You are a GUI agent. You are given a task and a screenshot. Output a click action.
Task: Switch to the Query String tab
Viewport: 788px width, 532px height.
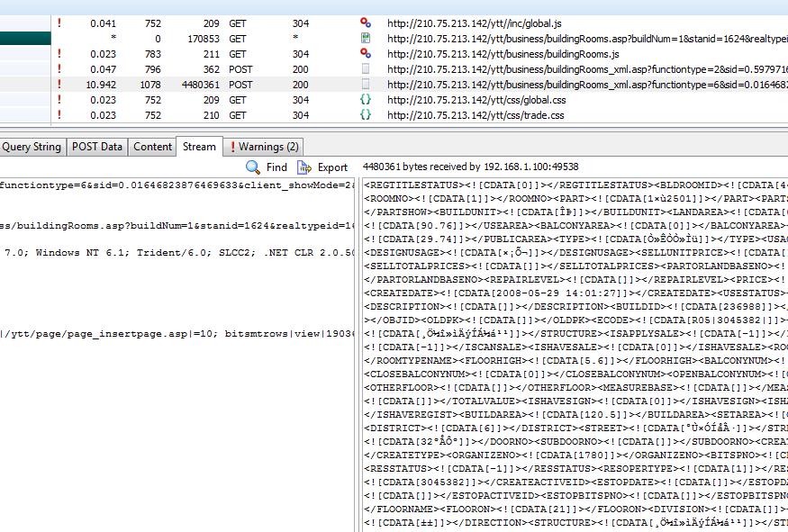32,147
